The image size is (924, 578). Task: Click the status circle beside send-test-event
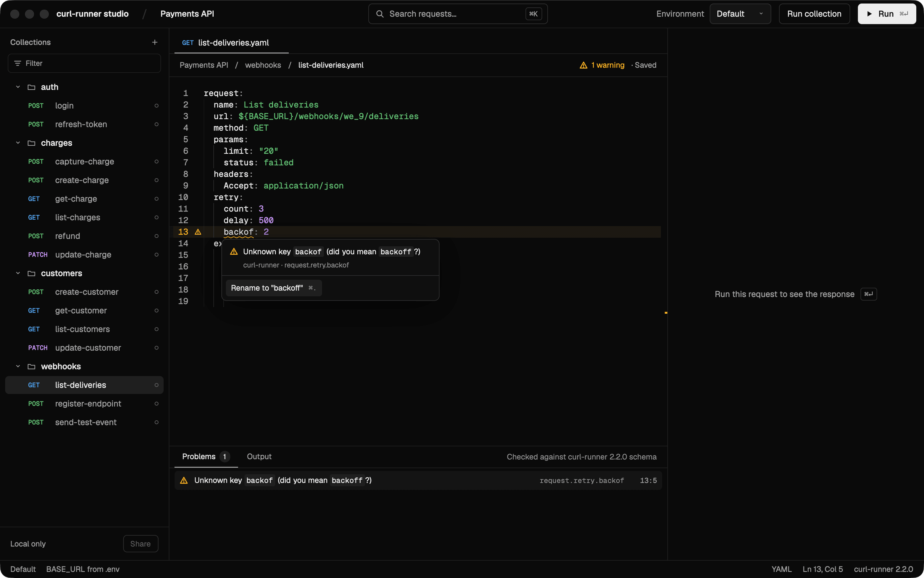tap(156, 422)
